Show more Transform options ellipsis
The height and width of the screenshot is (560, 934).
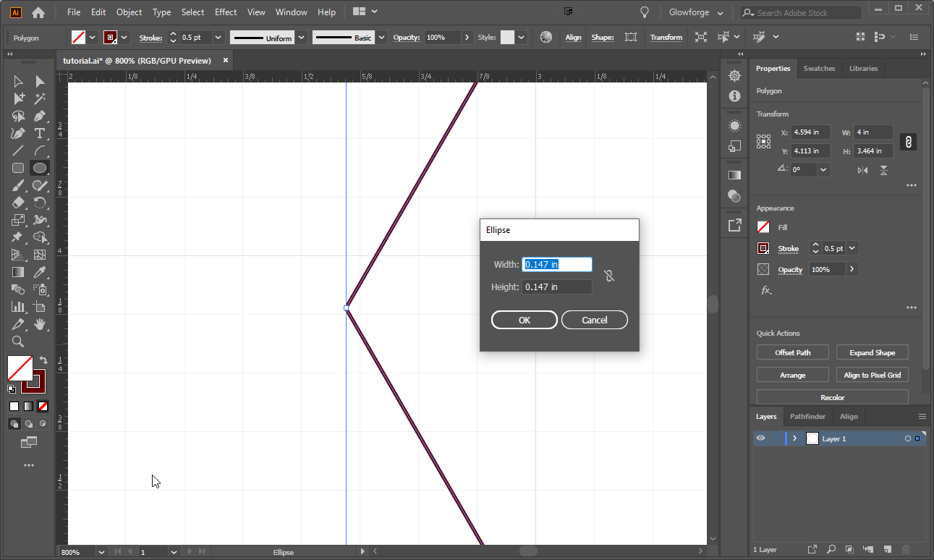point(912,186)
